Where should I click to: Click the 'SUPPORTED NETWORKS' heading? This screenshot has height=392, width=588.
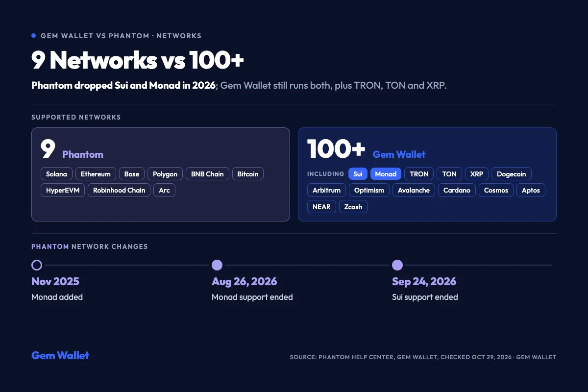tap(76, 117)
